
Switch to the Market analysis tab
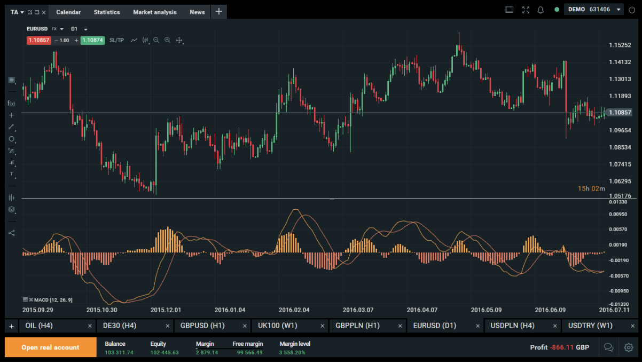pyautogui.click(x=154, y=12)
